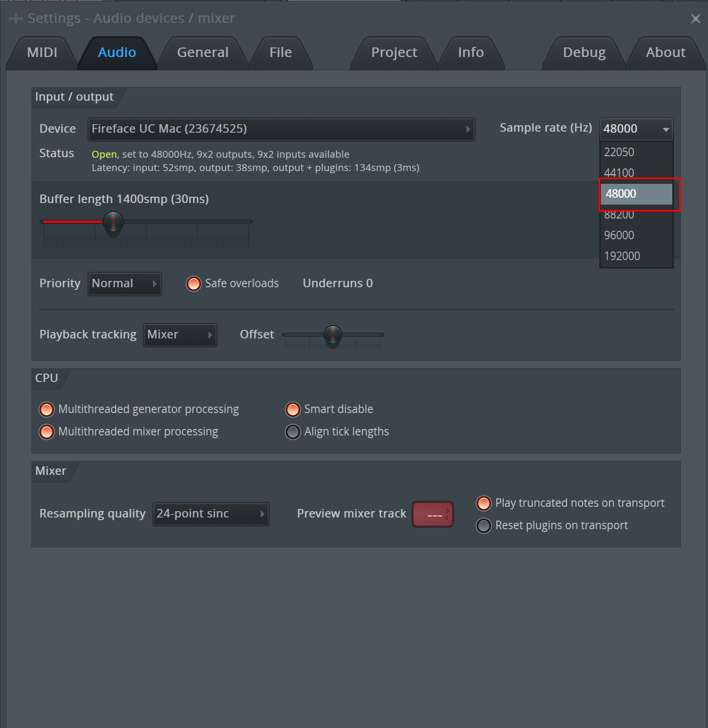
Task: Click the Offset slider knob
Action: tap(333, 335)
